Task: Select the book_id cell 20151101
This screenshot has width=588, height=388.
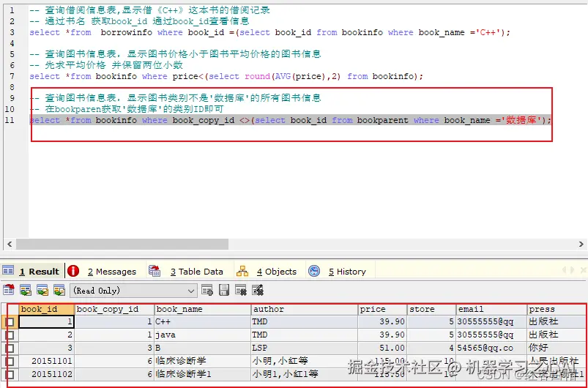Action: [x=47, y=362]
